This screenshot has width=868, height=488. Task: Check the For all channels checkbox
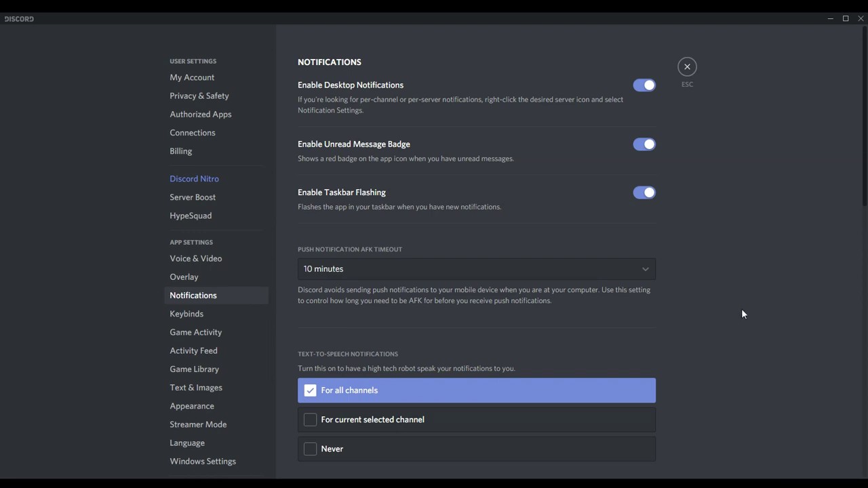(x=311, y=390)
